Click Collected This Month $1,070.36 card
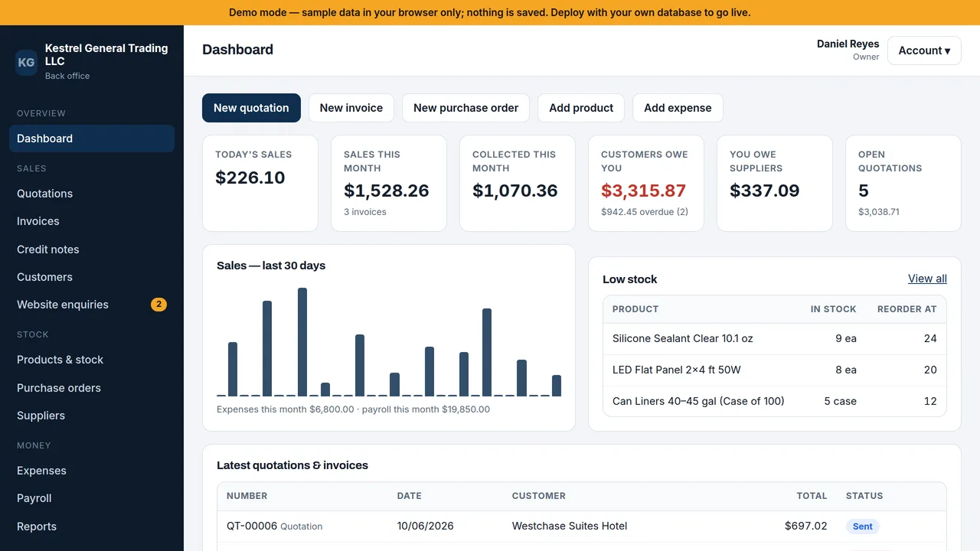The height and width of the screenshot is (551, 980). click(x=518, y=184)
